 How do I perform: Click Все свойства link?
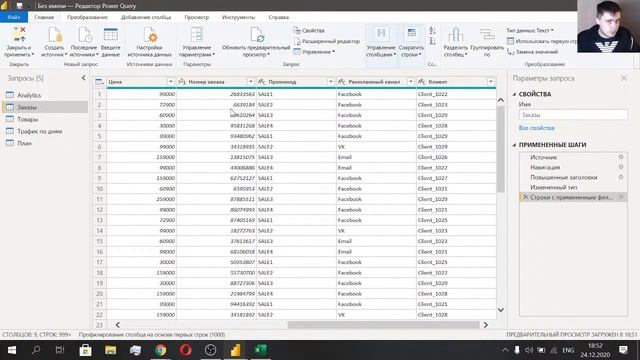[536, 128]
